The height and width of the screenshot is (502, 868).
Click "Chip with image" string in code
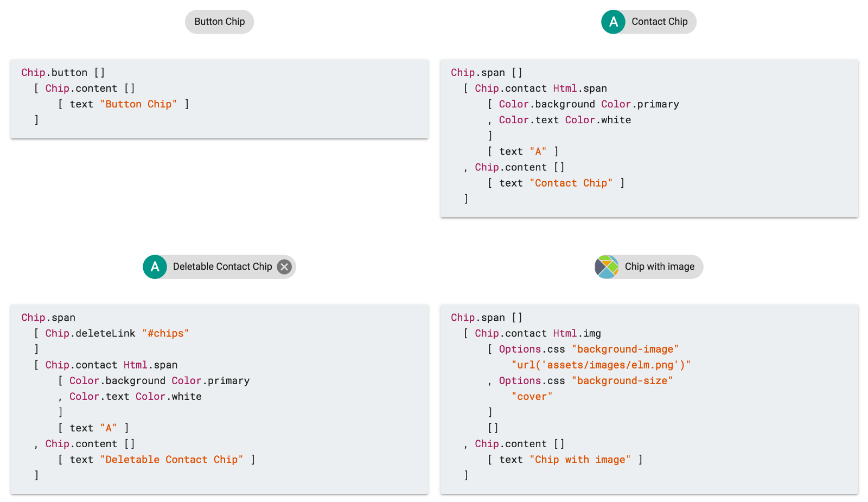pos(580,460)
